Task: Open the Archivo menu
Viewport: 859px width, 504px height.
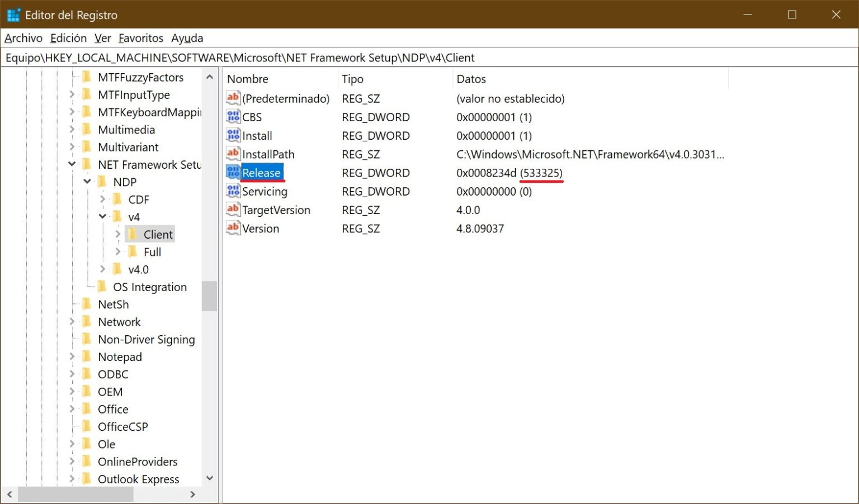Action: (23, 38)
